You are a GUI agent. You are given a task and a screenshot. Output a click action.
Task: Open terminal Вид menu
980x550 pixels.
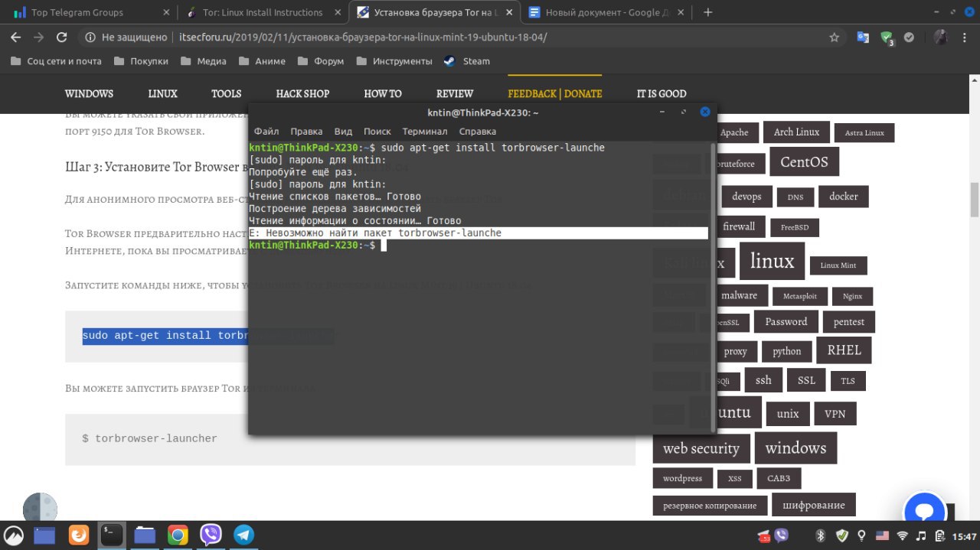[343, 132]
